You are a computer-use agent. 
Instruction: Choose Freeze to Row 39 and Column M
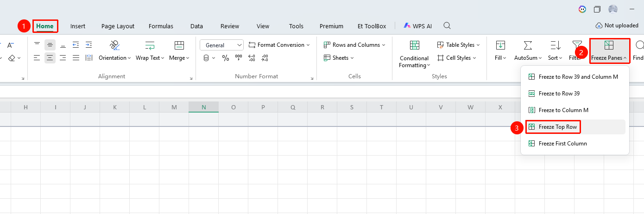tap(575, 77)
